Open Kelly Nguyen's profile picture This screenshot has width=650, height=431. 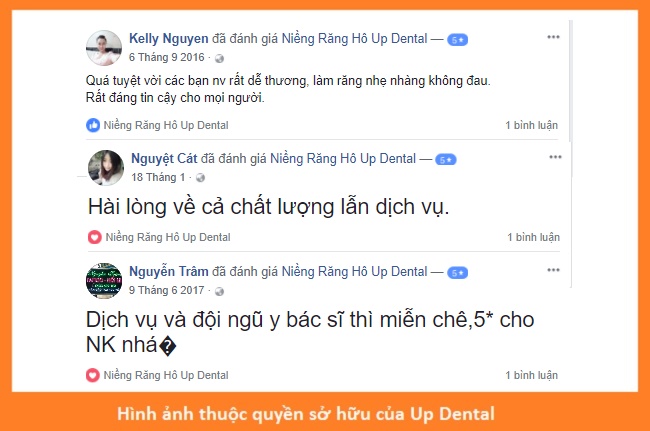pos(104,48)
